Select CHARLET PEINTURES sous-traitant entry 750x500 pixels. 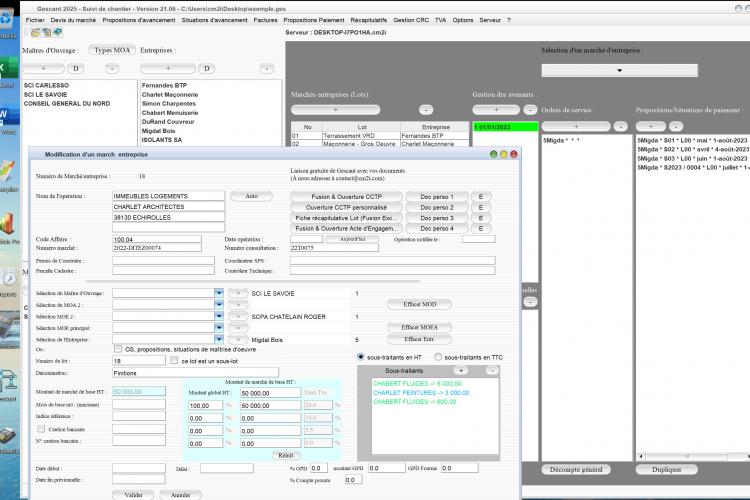[421, 392]
